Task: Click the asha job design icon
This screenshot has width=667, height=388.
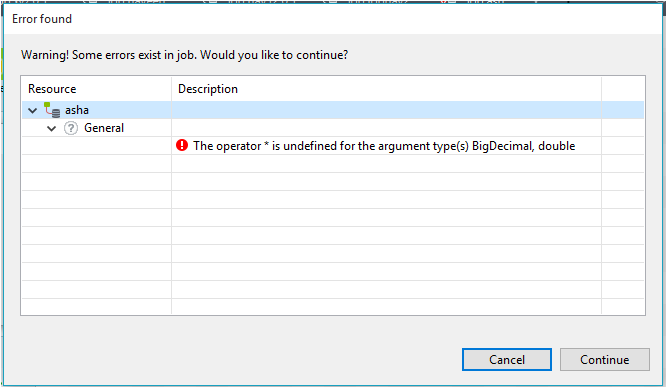Action: coord(52,110)
